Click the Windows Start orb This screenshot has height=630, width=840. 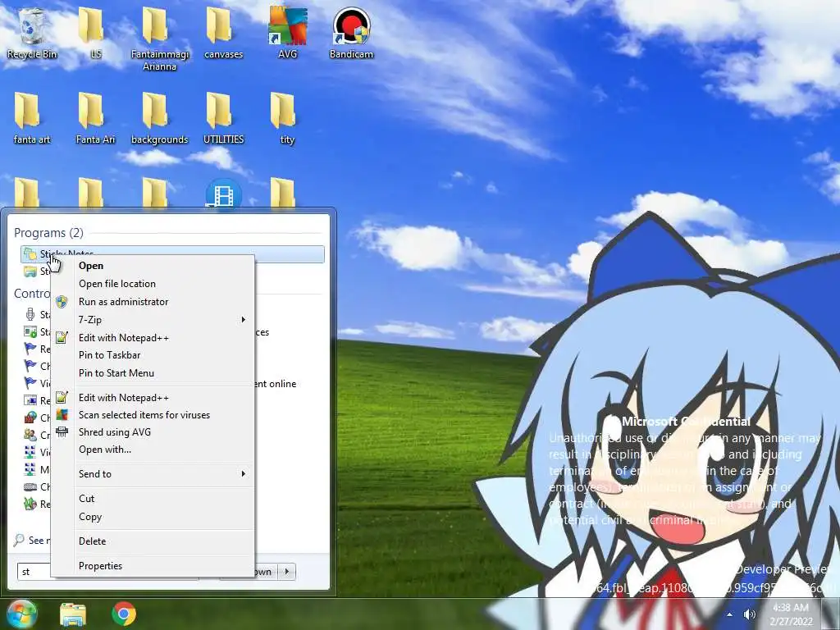21,614
